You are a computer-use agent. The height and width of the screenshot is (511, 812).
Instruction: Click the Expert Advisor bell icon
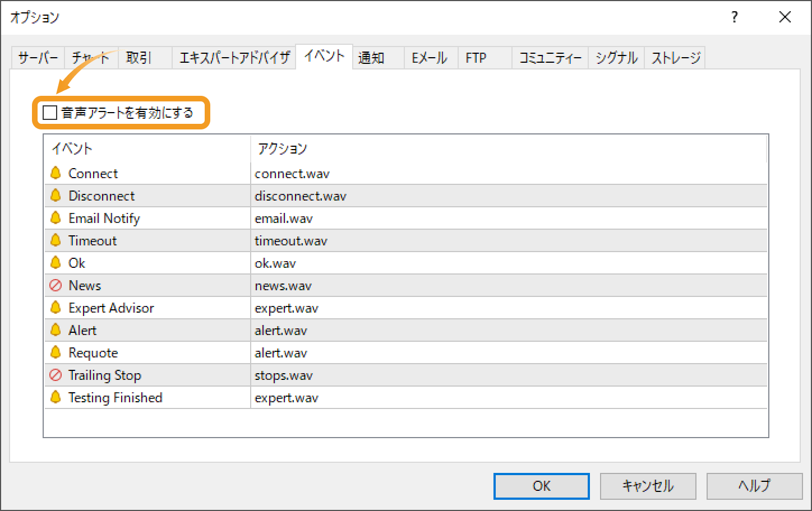point(56,308)
